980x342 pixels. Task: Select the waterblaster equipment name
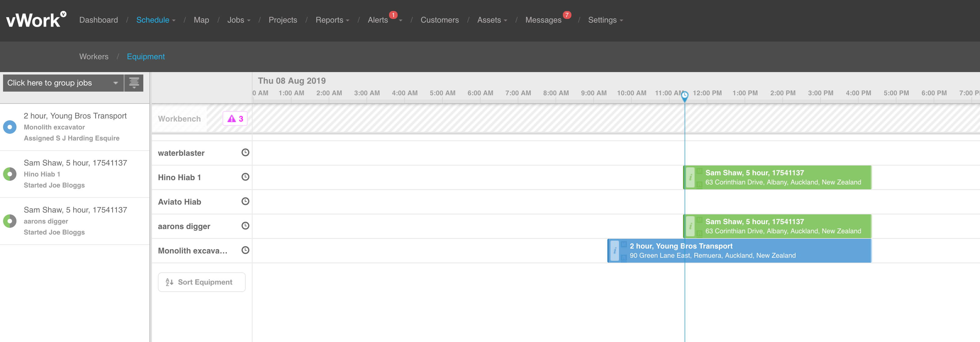click(181, 153)
